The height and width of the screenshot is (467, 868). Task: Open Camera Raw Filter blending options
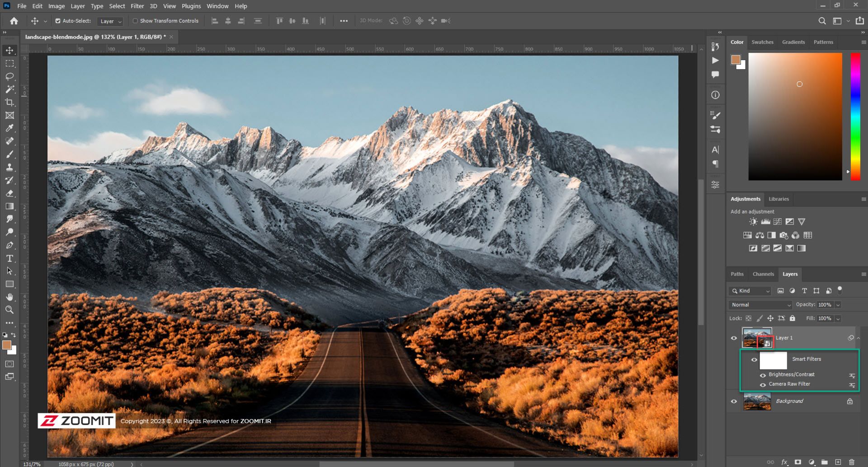(x=852, y=385)
